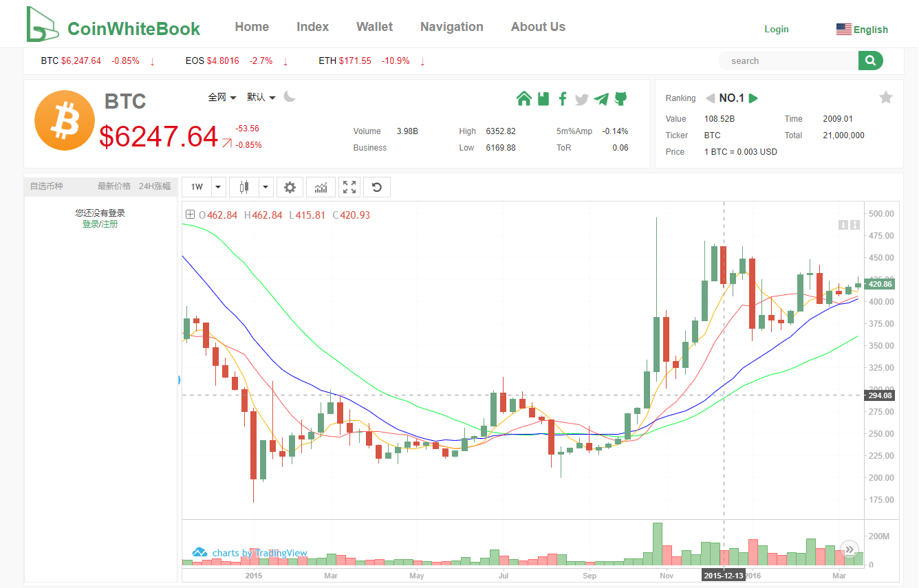The width and height of the screenshot is (919, 588).
Task: Click the 最新价格 column header
Action: (x=114, y=186)
